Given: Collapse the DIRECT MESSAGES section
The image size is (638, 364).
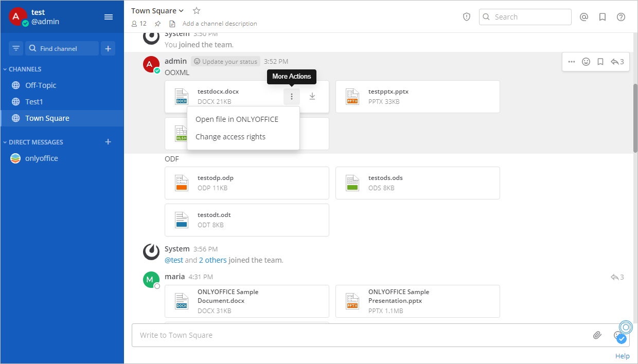Looking at the screenshot, I should point(36,142).
